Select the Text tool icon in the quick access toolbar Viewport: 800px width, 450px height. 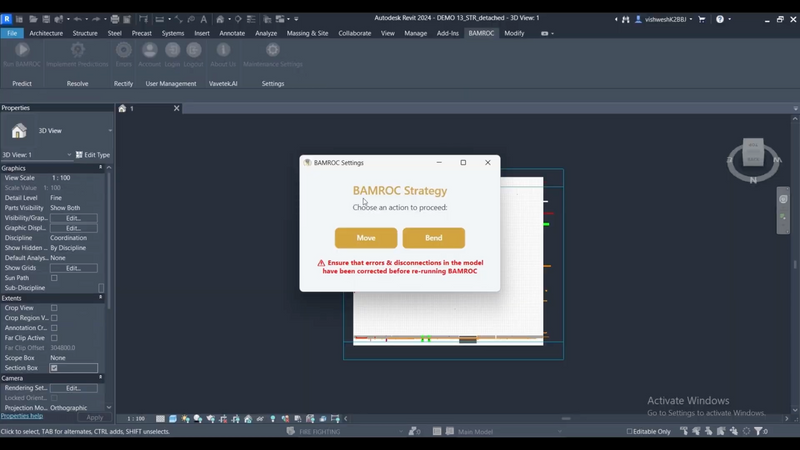point(204,19)
